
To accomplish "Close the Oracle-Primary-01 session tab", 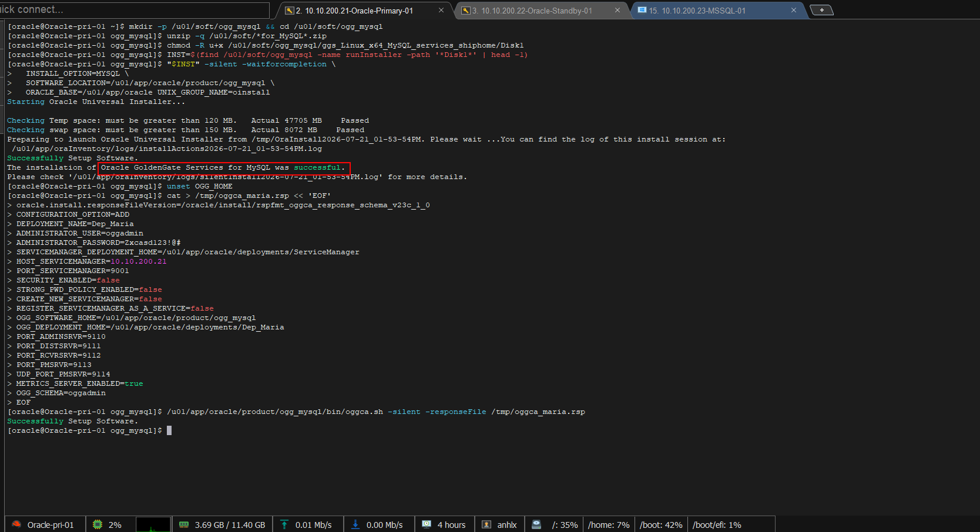I will click(x=441, y=11).
